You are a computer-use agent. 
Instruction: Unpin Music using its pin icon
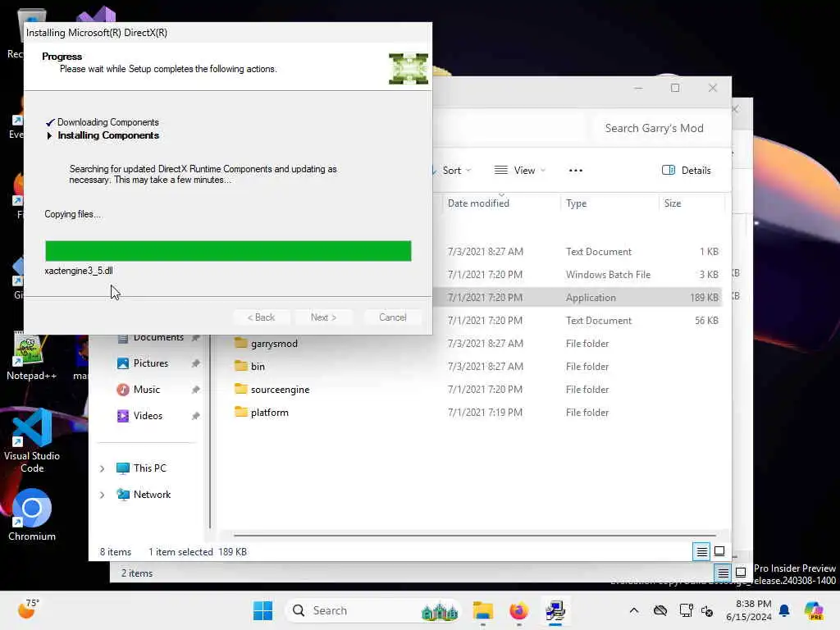pyautogui.click(x=195, y=390)
